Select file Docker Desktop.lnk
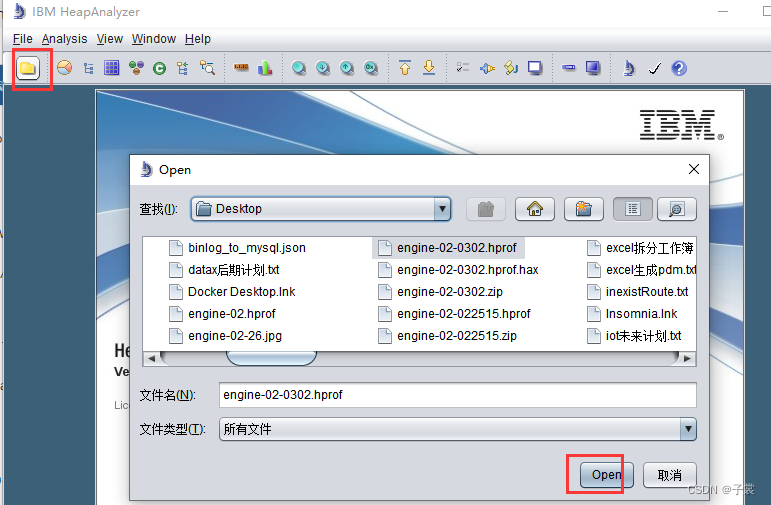Viewport: 771px width, 505px height. pyautogui.click(x=232, y=292)
